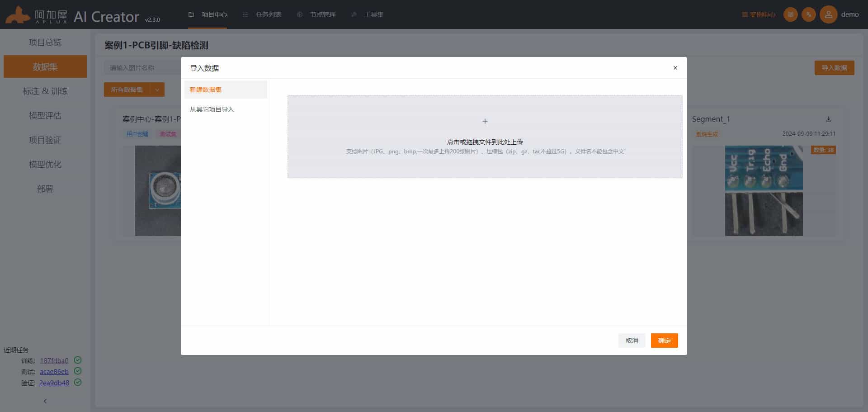868x412 pixels.
Task: Select the 从其它项目导入 tab
Action: tap(226, 109)
